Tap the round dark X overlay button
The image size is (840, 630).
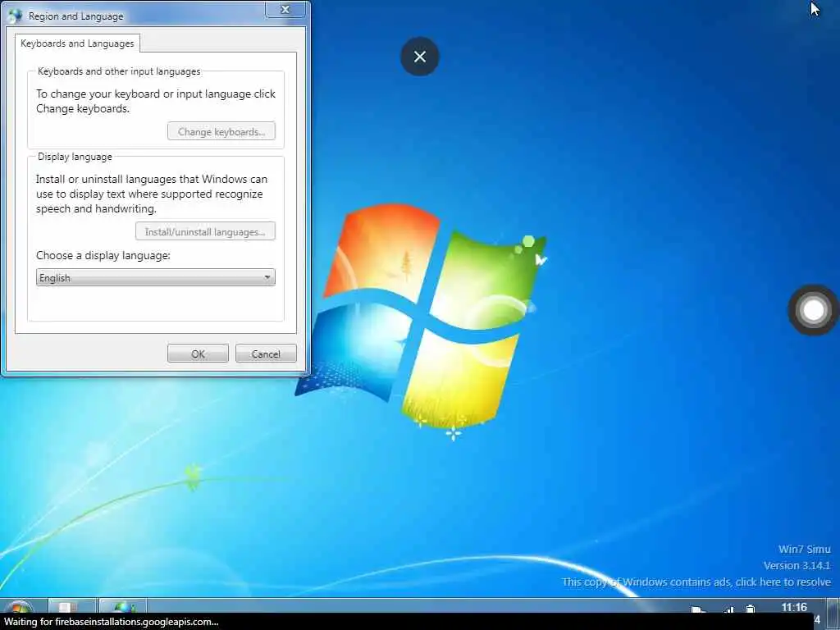click(x=420, y=57)
